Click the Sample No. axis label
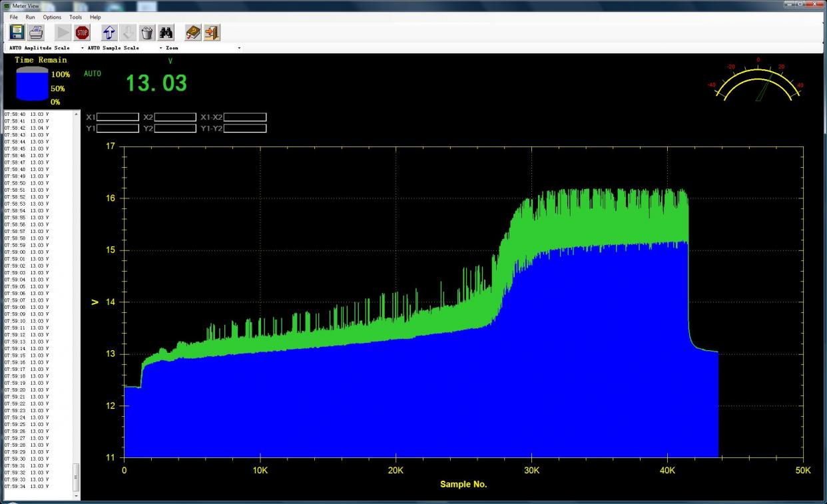The width and height of the screenshot is (827, 504). tap(463, 484)
